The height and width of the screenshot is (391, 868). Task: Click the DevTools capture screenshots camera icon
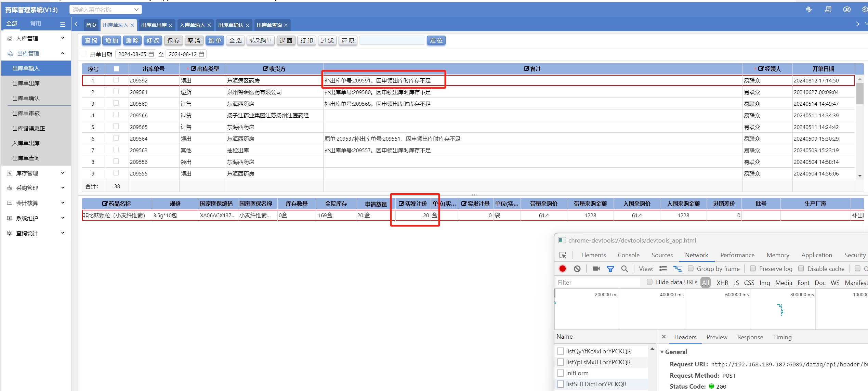pos(596,269)
